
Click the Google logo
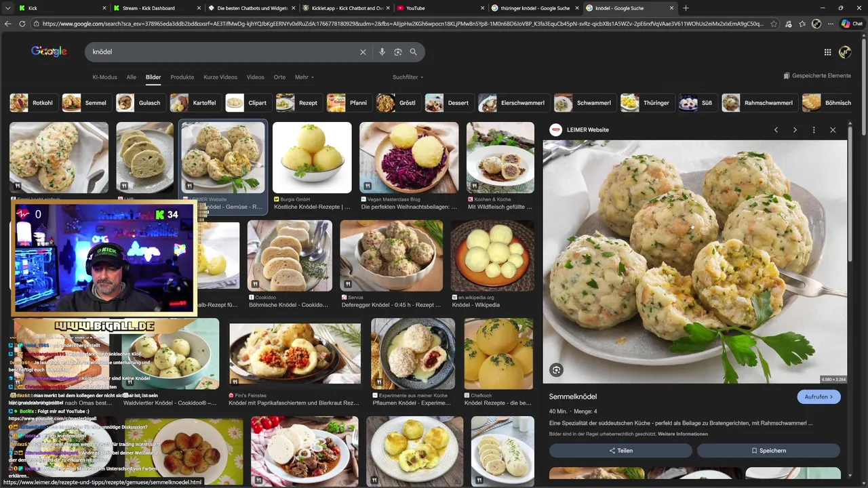pyautogui.click(x=49, y=52)
